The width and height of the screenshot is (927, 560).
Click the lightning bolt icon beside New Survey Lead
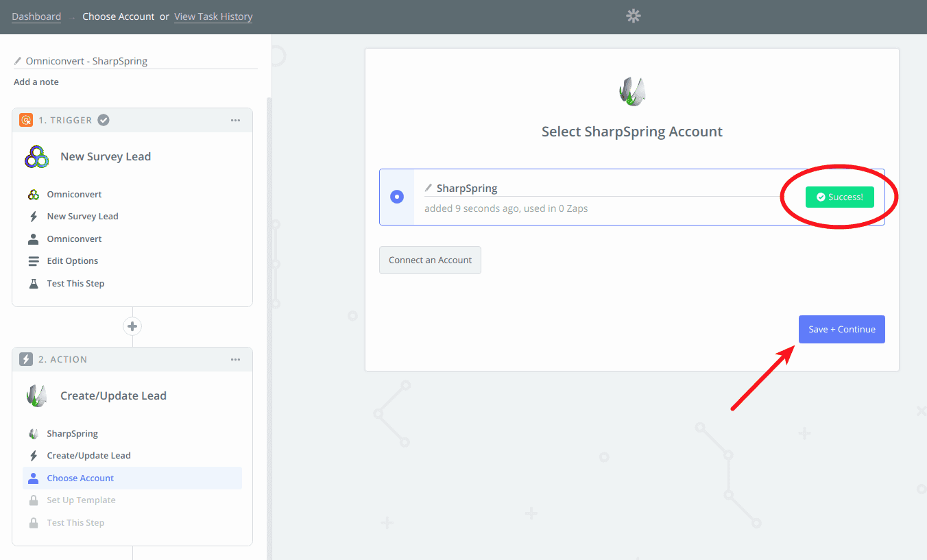[x=33, y=216]
